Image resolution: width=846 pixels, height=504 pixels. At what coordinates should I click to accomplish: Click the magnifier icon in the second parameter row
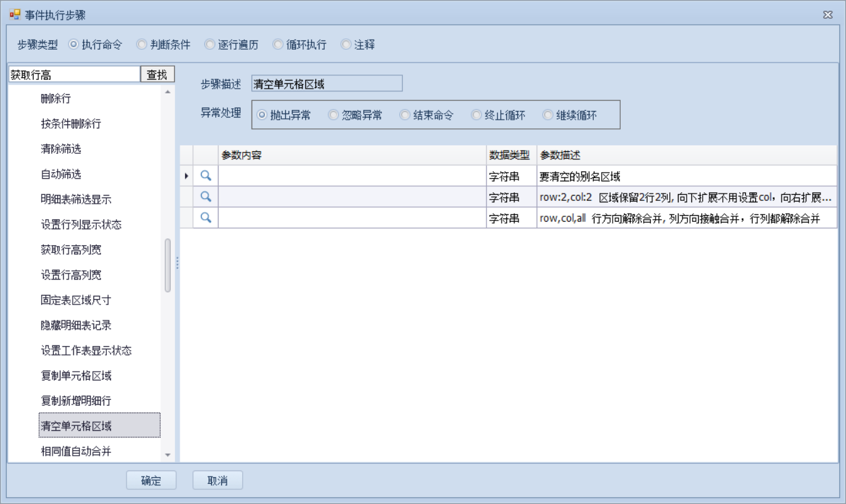tap(206, 197)
